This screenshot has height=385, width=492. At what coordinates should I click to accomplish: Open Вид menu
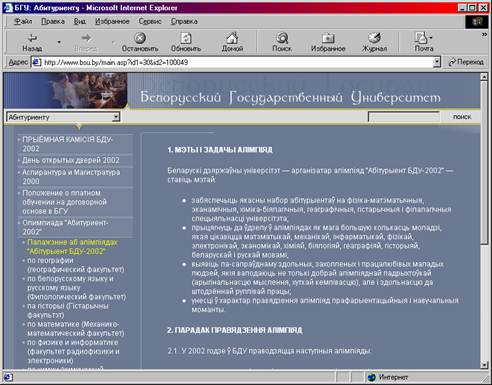point(80,21)
